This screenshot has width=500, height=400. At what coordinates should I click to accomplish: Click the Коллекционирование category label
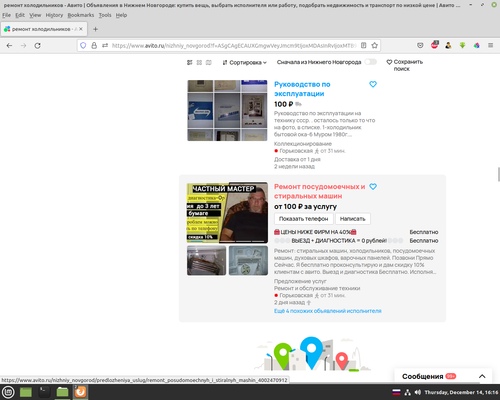pyautogui.click(x=303, y=144)
